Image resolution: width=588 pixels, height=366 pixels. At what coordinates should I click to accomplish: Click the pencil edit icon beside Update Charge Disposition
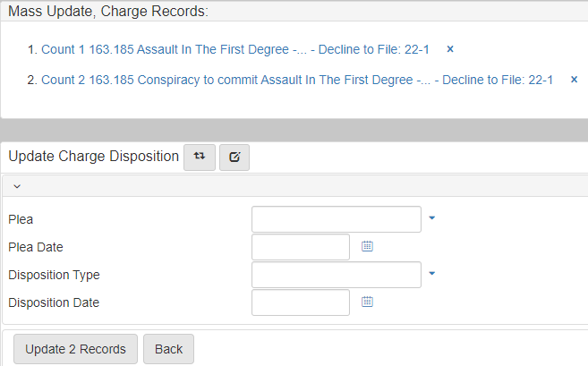(x=234, y=157)
